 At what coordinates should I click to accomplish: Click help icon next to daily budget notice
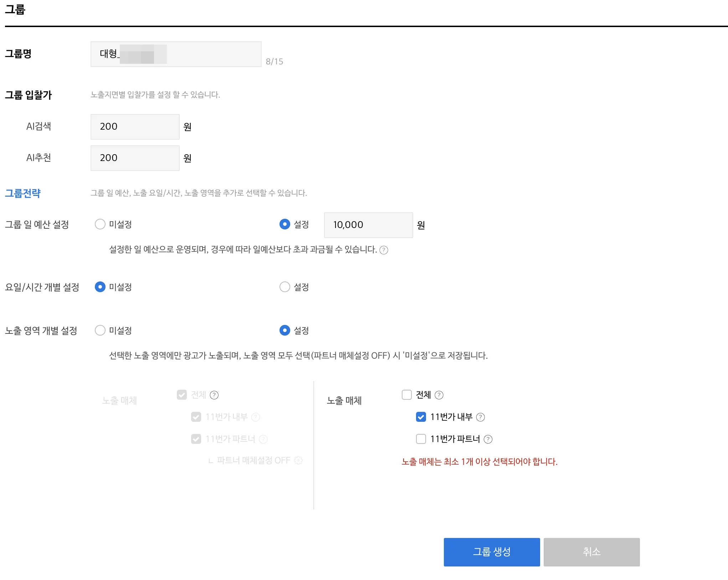click(384, 250)
